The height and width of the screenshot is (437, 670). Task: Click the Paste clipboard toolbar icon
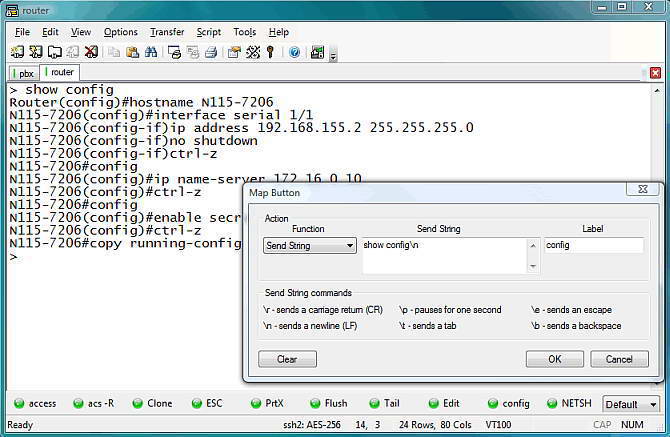[133, 52]
